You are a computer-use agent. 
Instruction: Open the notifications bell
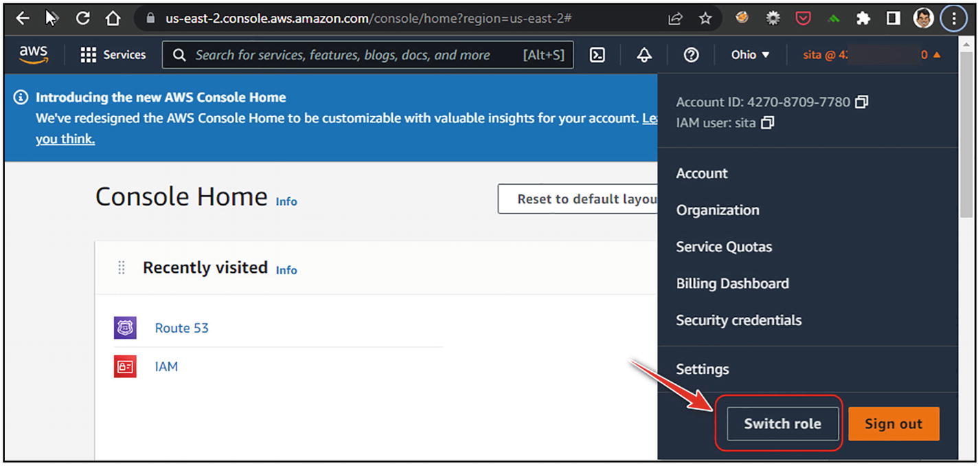[x=644, y=55]
